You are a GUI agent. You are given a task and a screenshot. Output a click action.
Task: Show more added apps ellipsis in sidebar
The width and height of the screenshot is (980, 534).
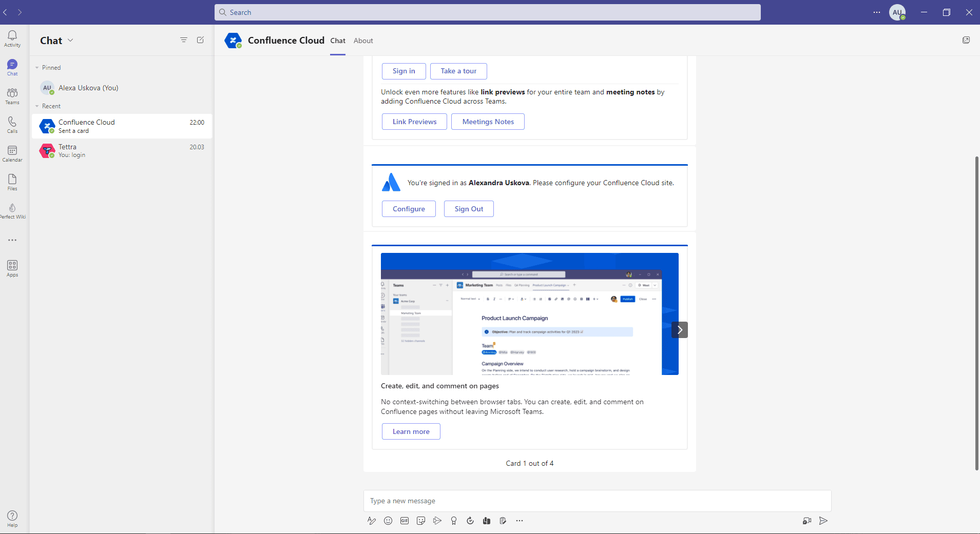tap(12, 240)
